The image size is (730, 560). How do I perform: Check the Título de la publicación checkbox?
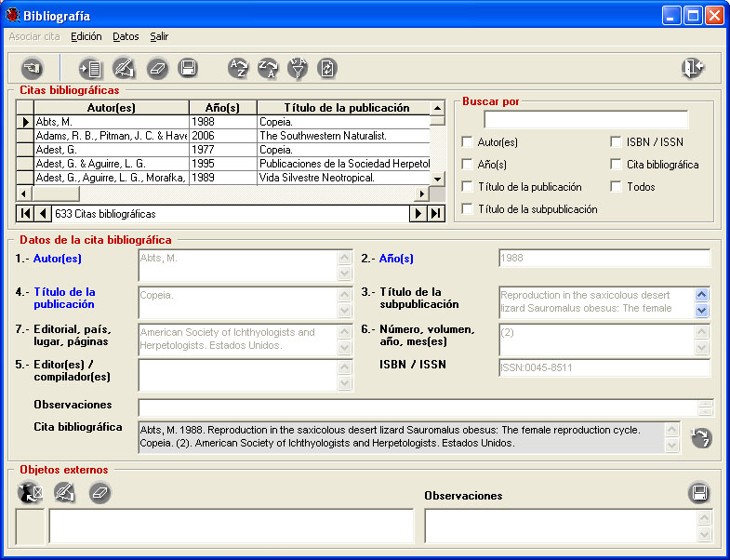pos(467,186)
